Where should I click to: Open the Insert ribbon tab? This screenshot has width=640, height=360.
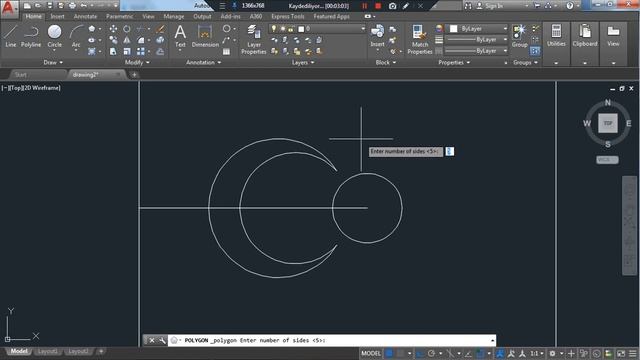(58, 17)
